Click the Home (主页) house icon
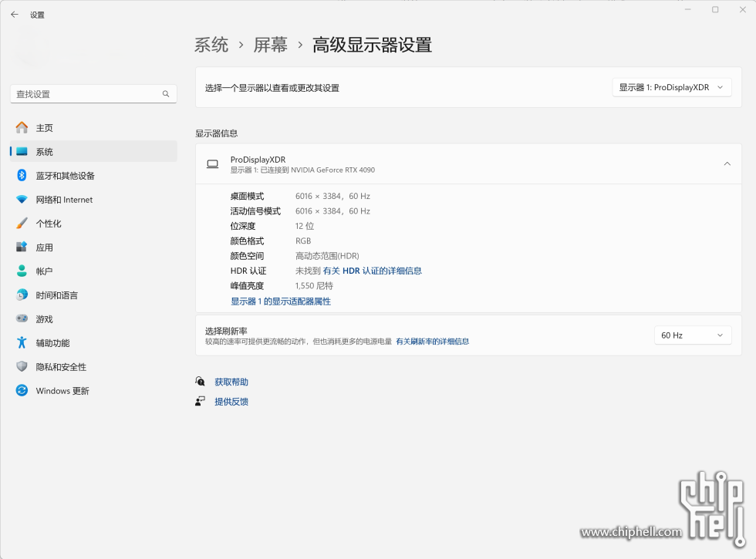Screen dimensions: 756x559 pos(22,128)
